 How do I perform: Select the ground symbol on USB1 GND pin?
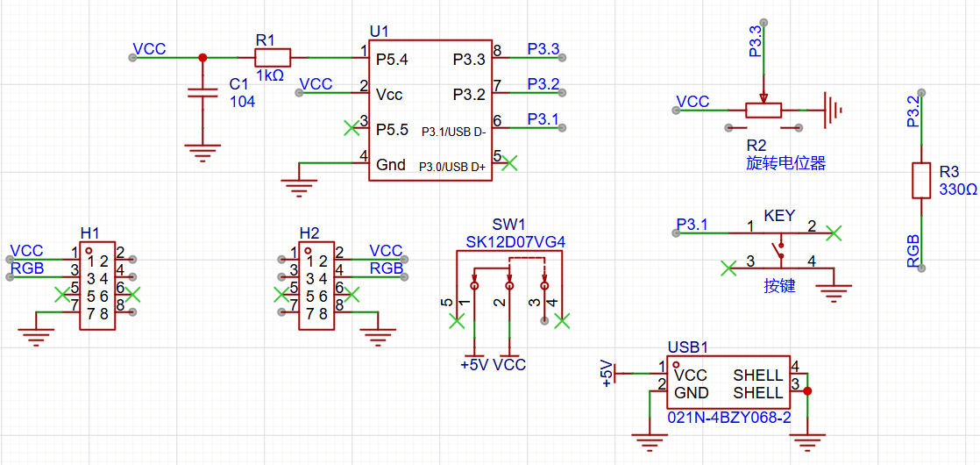click(650, 443)
